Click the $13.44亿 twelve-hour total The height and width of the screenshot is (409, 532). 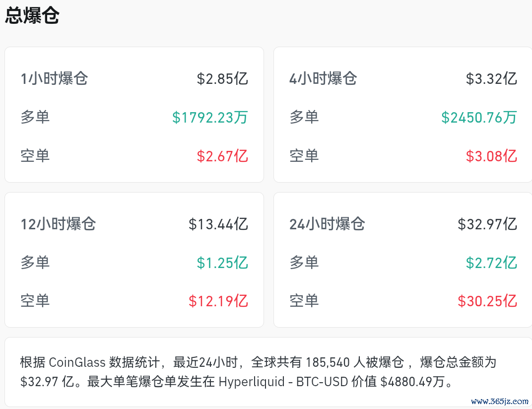tap(218, 224)
